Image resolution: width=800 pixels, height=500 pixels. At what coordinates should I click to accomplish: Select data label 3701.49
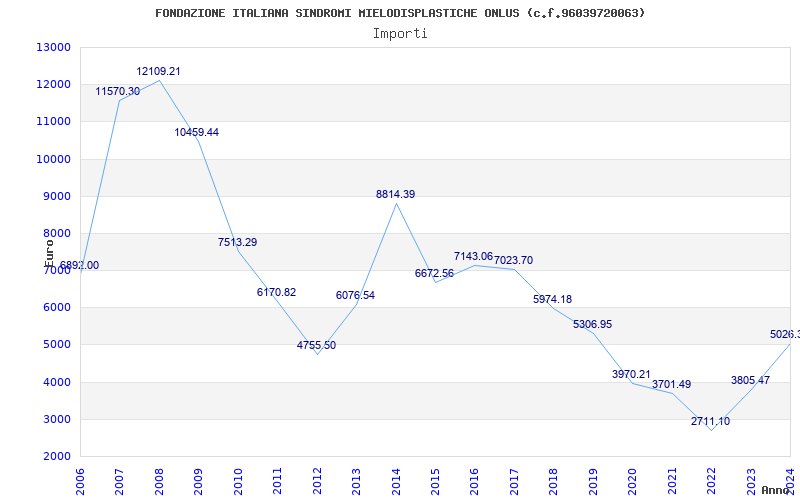671,384
